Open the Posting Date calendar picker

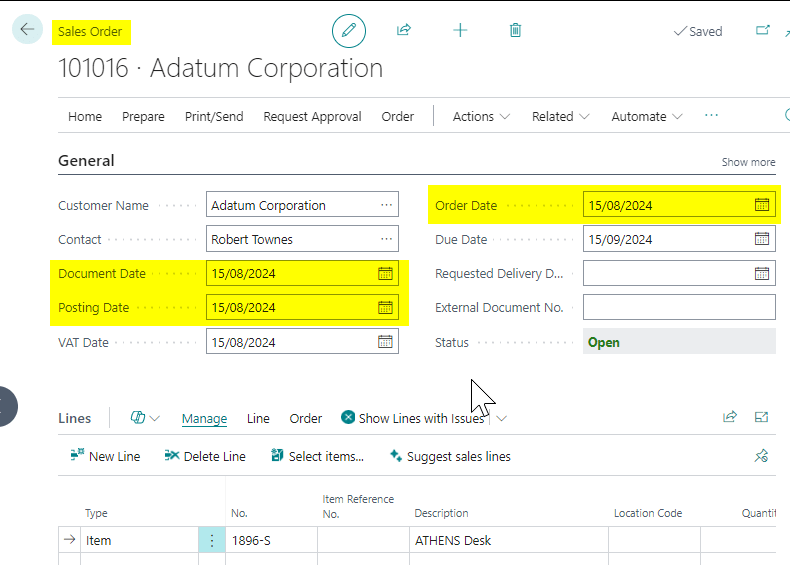(x=385, y=308)
